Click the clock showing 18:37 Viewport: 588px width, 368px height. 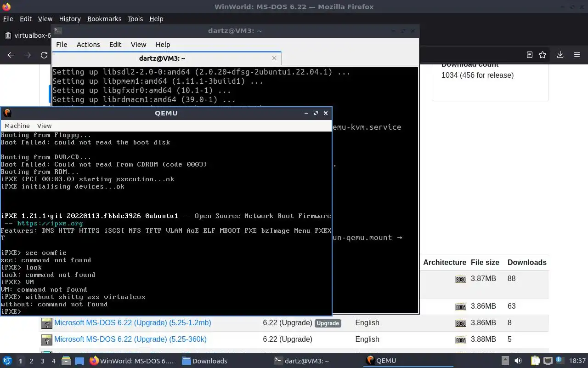pyautogui.click(x=577, y=361)
